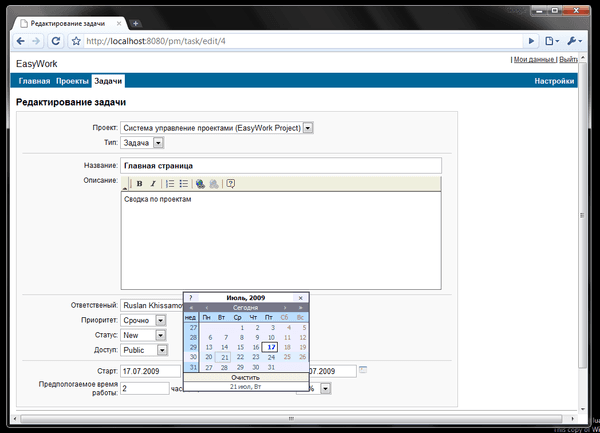Open the browser page menu icon

(552, 41)
